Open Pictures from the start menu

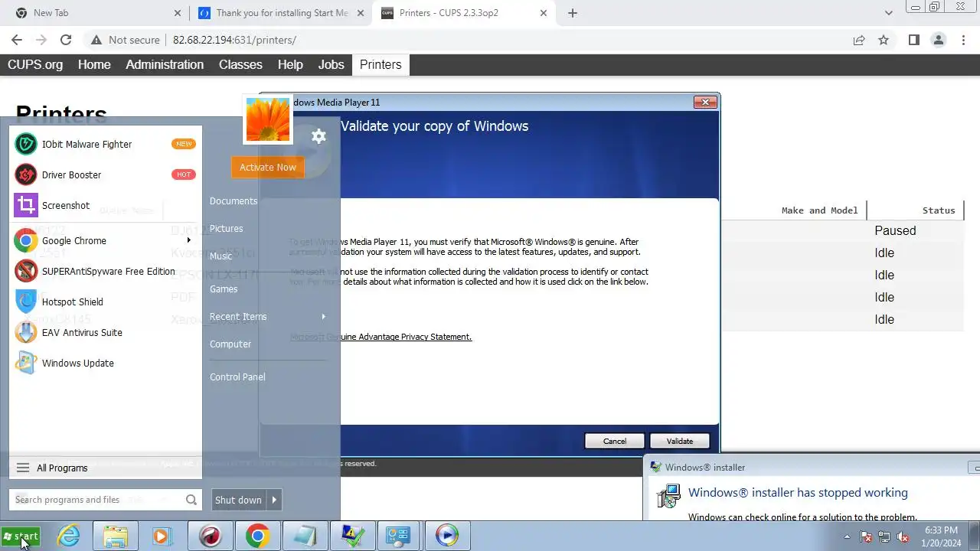[x=226, y=228]
